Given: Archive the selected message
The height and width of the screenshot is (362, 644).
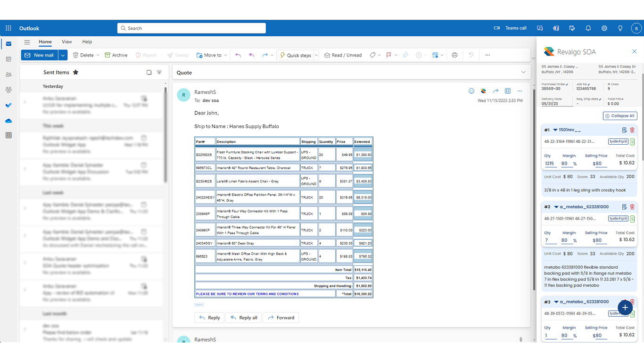Looking at the screenshot, I should pos(116,55).
